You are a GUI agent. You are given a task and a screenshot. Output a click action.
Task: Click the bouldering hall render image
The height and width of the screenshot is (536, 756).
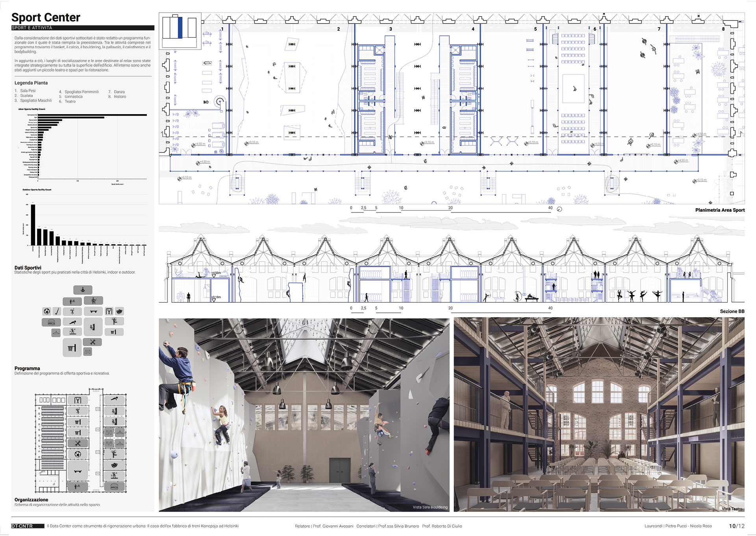tap(304, 414)
